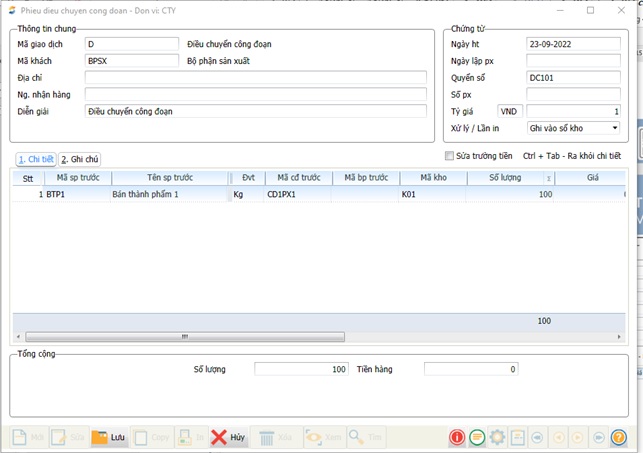Click the Diễn giải input field
Image resolution: width=643 pixels, height=453 pixels.
click(x=255, y=111)
